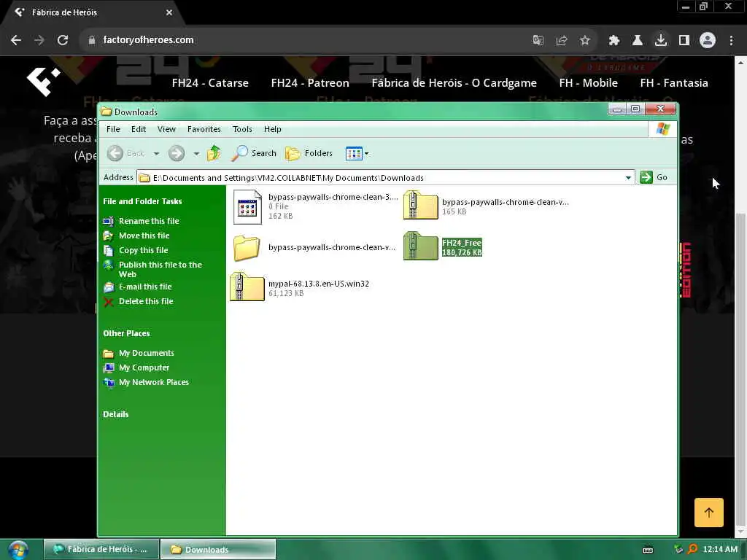Select the FH24_Free zip archive icon
747x560 pixels.
[420, 246]
